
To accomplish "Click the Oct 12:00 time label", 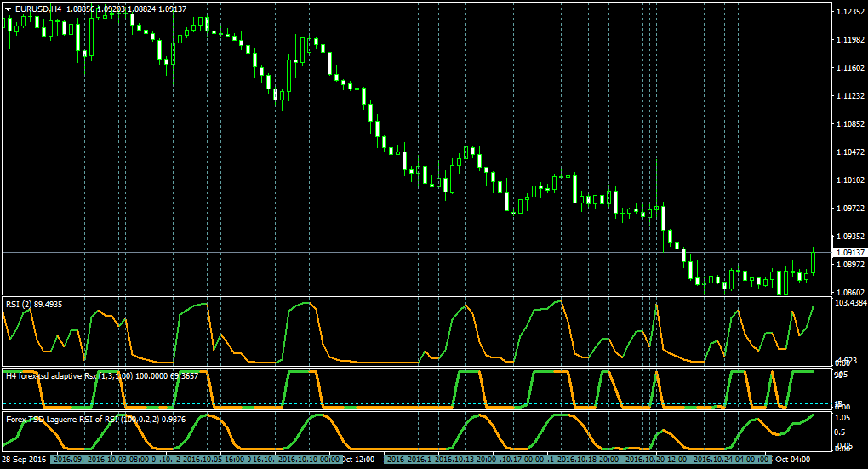I will click(x=357, y=460).
